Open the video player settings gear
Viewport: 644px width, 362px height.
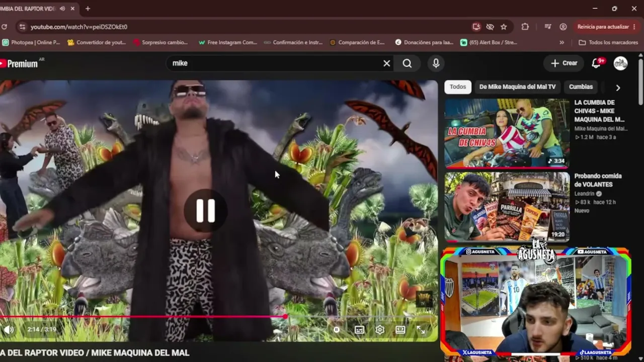pos(380,330)
